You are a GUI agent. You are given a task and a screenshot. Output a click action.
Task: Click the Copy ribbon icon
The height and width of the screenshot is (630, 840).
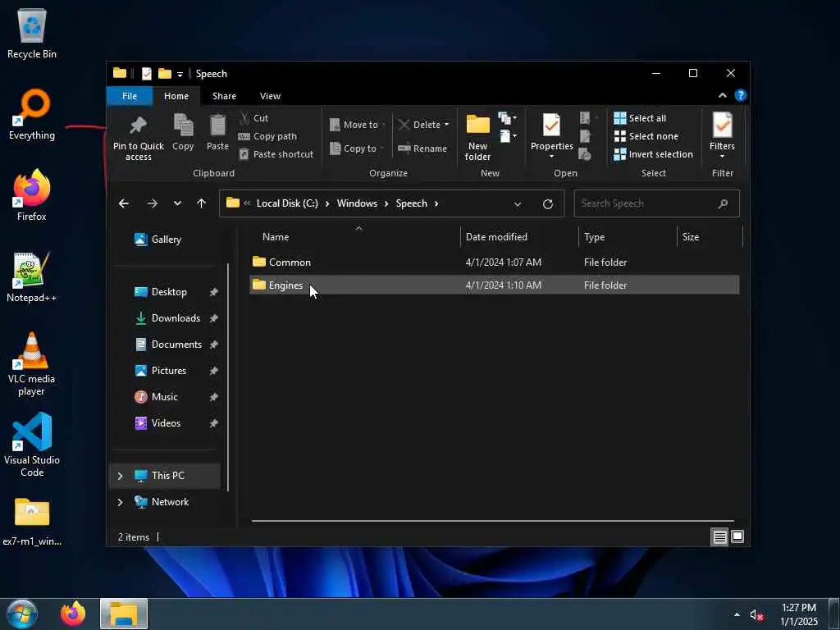click(183, 125)
